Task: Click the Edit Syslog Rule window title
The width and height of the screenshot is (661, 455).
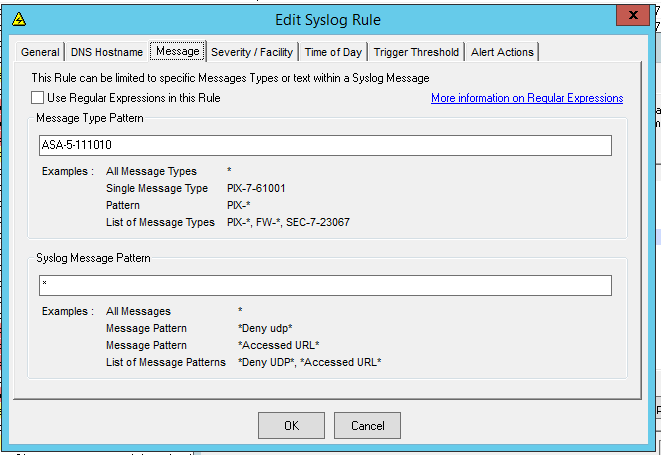Action: tap(328, 20)
